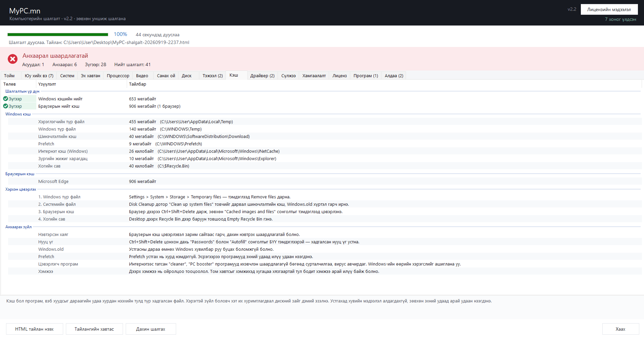Viewport: 644px width, 338px height.
Task: Click the Анхаарах зүйл group header
Action: click(18, 227)
